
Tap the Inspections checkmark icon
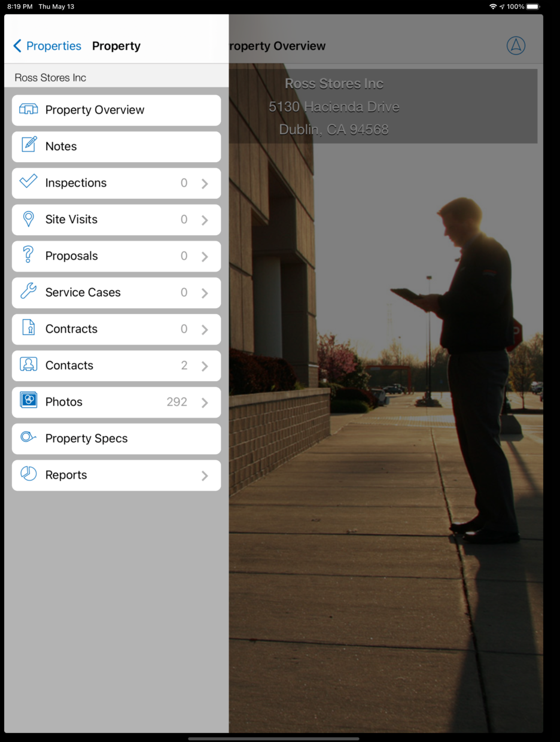coord(29,182)
